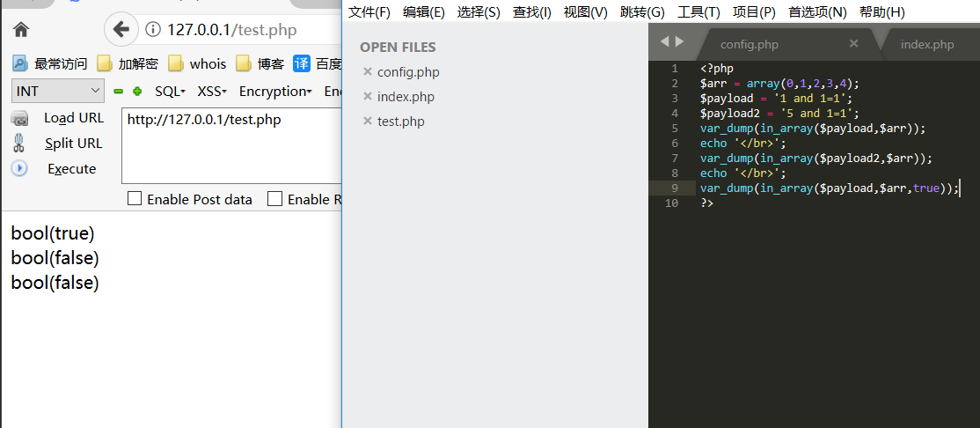Open the 项目(P) menu

pos(753,12)
